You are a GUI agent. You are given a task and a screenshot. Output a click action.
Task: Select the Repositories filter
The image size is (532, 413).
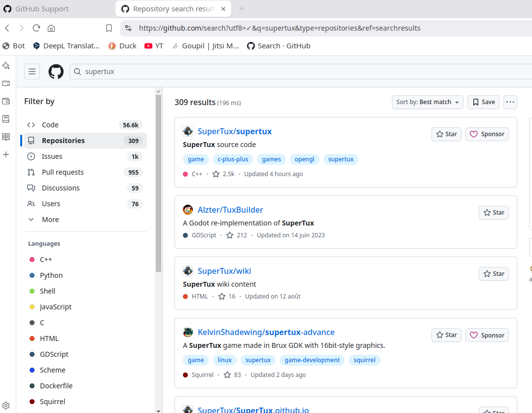point(85,141)
